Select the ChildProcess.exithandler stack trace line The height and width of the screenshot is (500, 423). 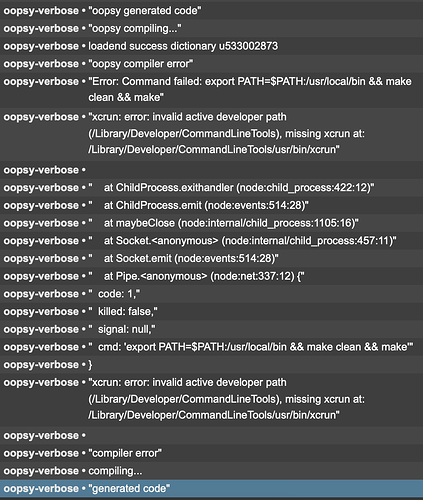click(211, 187)
